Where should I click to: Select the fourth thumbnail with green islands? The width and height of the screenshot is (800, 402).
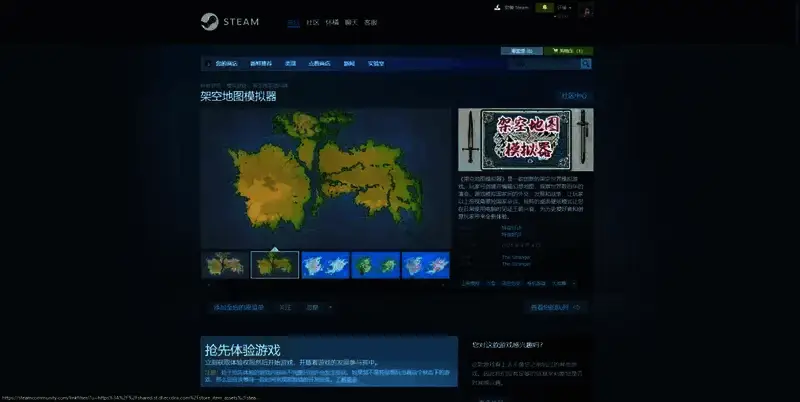[x=375, y=265]
